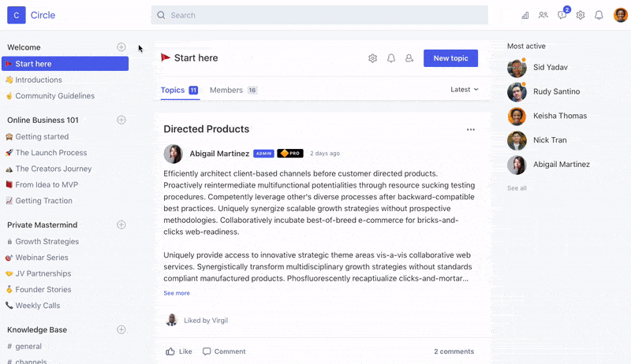Click the Comment button on the post
Viewport: 631px width, 364px height.
(224, 351)
